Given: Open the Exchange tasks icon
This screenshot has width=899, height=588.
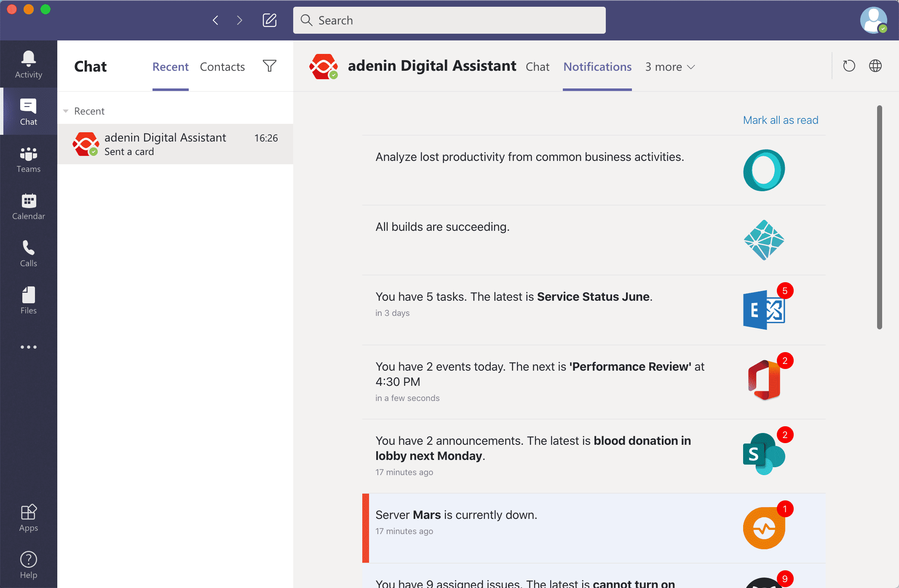Looking at the screenshot, I should (764, 310).
